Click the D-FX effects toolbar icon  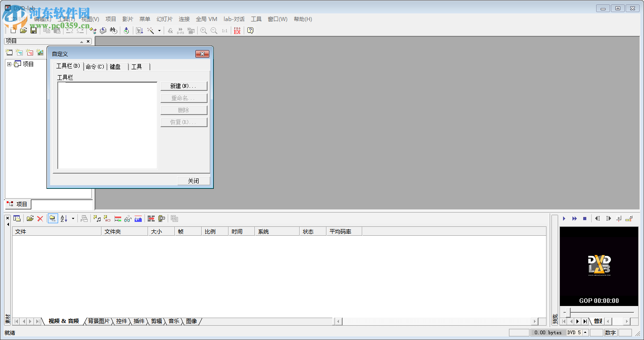click(x=180, y=30)
